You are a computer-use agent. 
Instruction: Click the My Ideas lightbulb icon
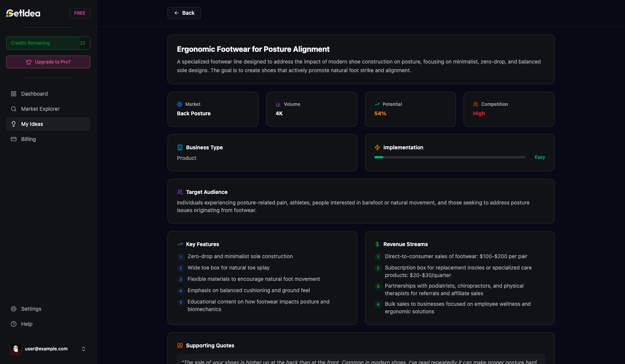click(14, 124)
